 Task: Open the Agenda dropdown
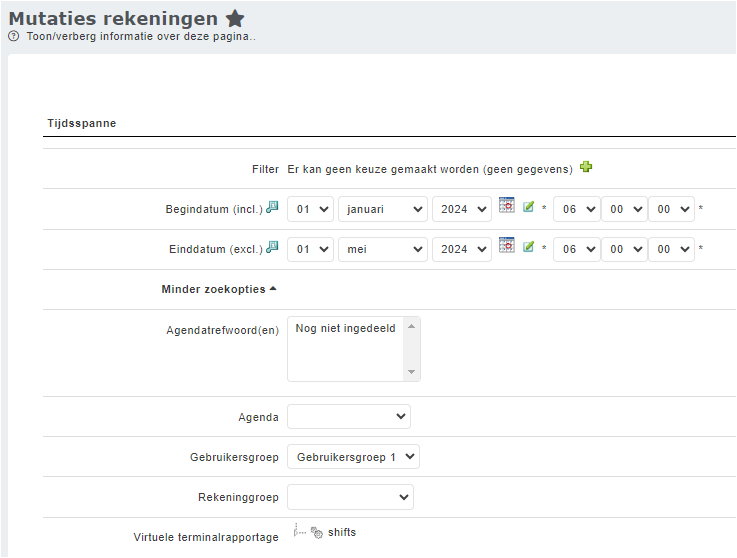point(348,417)
